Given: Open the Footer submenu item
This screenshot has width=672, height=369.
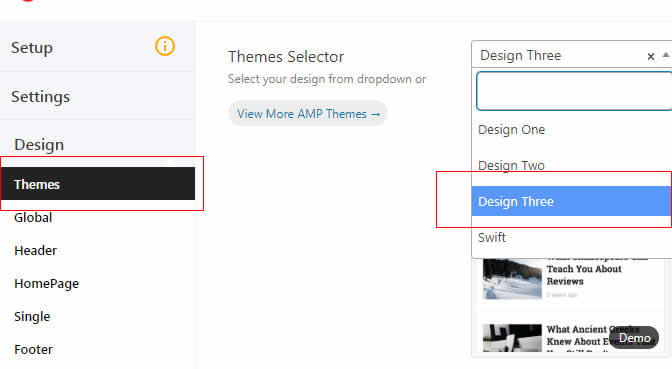Looking at the screenshot, I should pos(33,349).
